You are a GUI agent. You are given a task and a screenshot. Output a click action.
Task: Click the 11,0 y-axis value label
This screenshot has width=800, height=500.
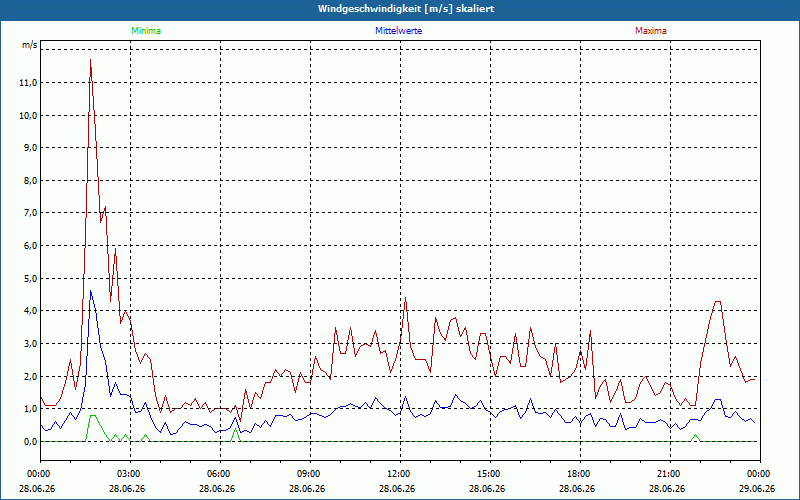click(28, 83)
